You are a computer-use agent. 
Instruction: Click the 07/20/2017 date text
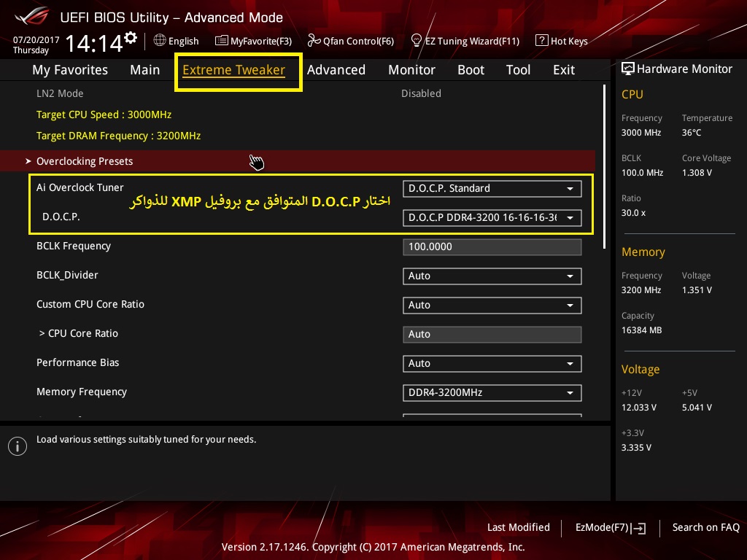click(x=36, y=39)
